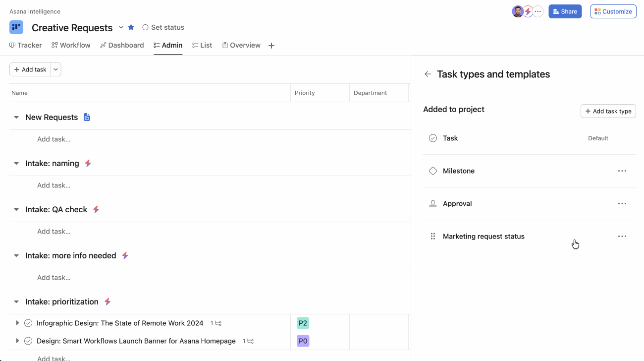Click the P2 priority tag

(x=303, y=323)
